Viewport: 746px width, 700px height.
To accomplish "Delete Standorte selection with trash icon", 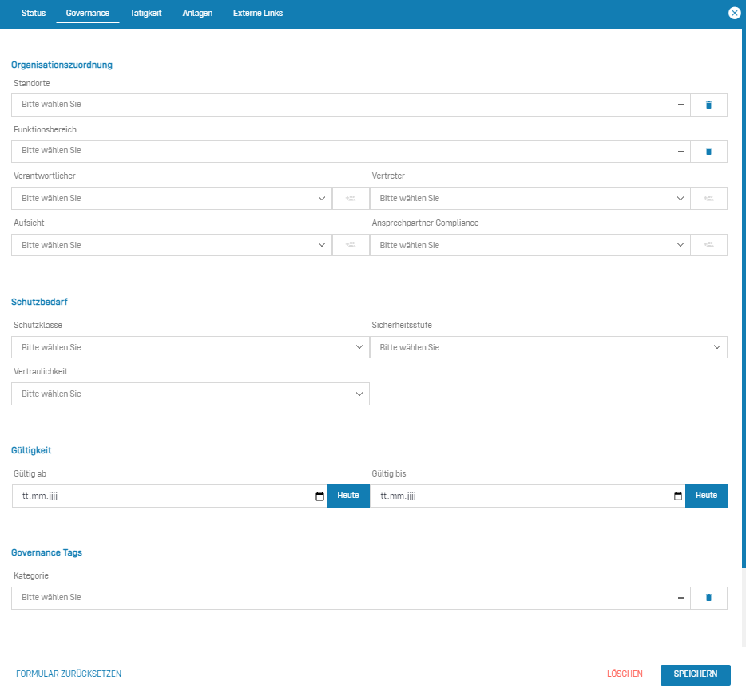I will tap(708, 105).
